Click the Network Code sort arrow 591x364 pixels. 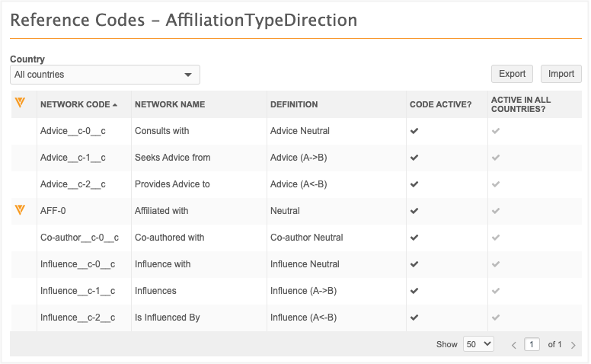pos(115,105)
